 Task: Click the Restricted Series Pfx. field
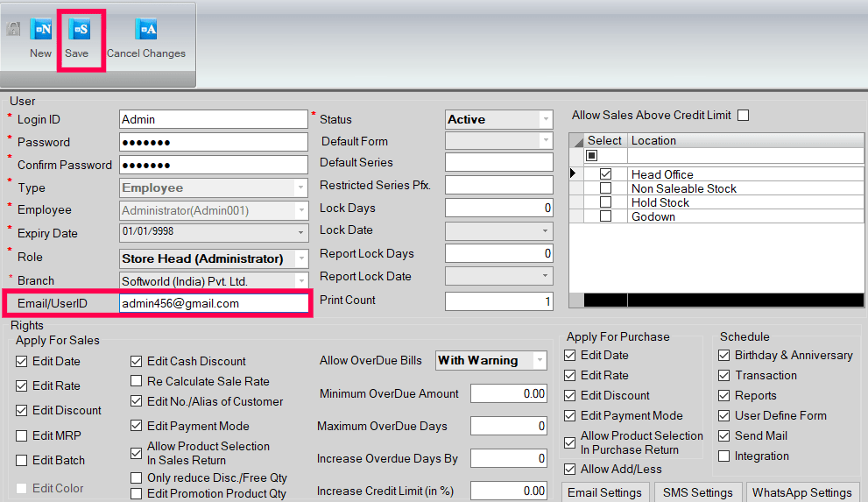tap(498, 185)
